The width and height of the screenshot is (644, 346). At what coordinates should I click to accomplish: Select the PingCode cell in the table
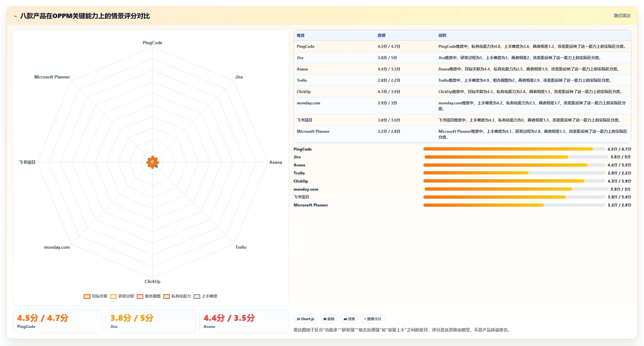pyautogui.click(x=334, y=47)
